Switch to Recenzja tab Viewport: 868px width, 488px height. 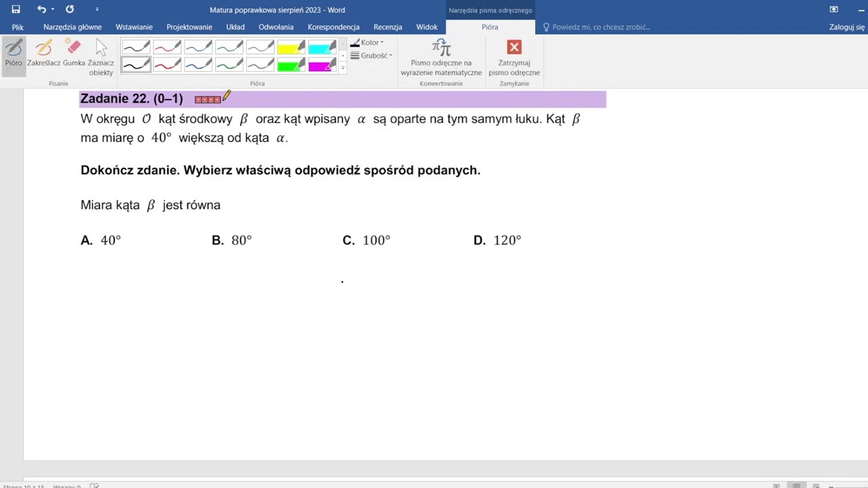pos(388,27)
